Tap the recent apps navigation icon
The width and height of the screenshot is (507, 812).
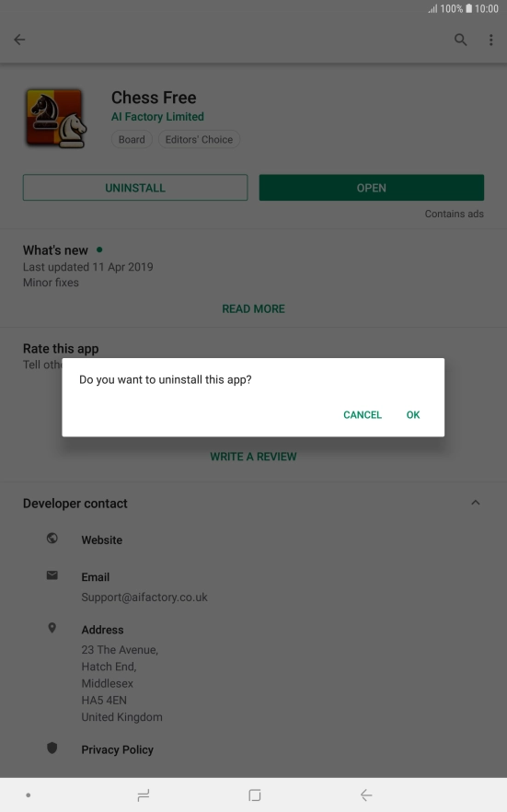(x=144, y=795)
